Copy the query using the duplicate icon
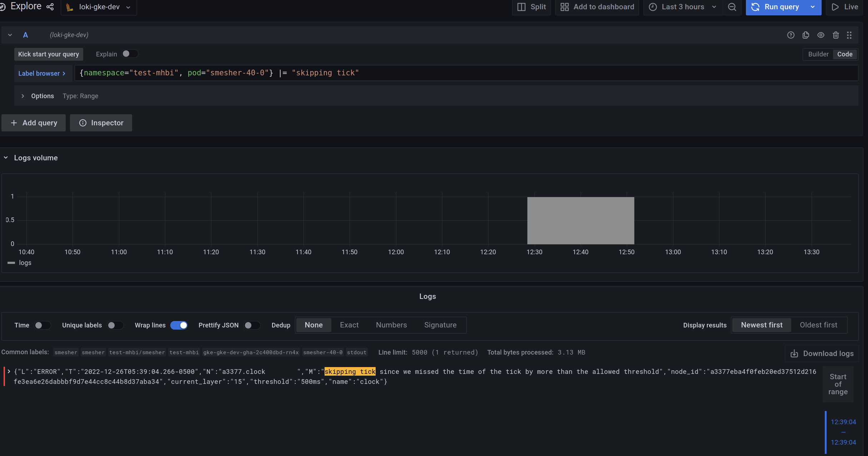The width and height of the screenshot is (868, 456). 806,35
